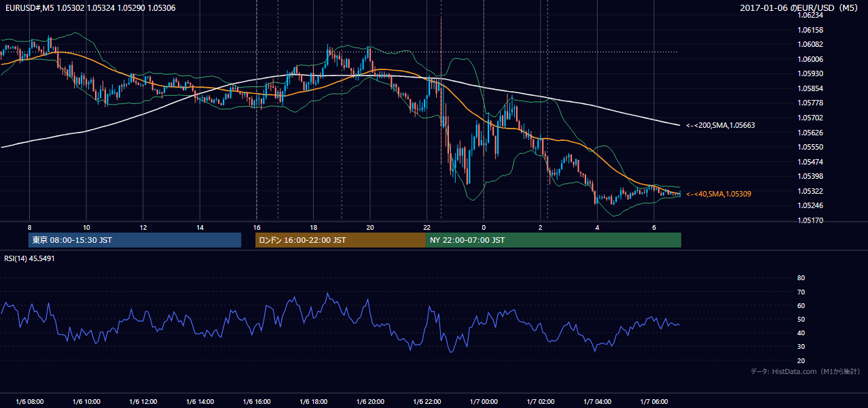868x408 pixels.
Task: Click the RSI(14) 45.5491 indicator label
Action: point(29,258)
